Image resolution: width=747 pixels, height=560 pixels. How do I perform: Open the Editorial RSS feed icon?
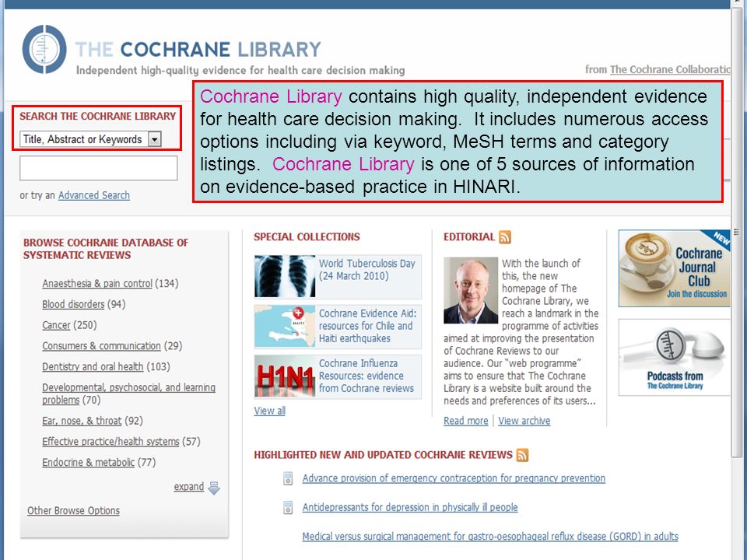pyautogui.click(x=505, y=236)
